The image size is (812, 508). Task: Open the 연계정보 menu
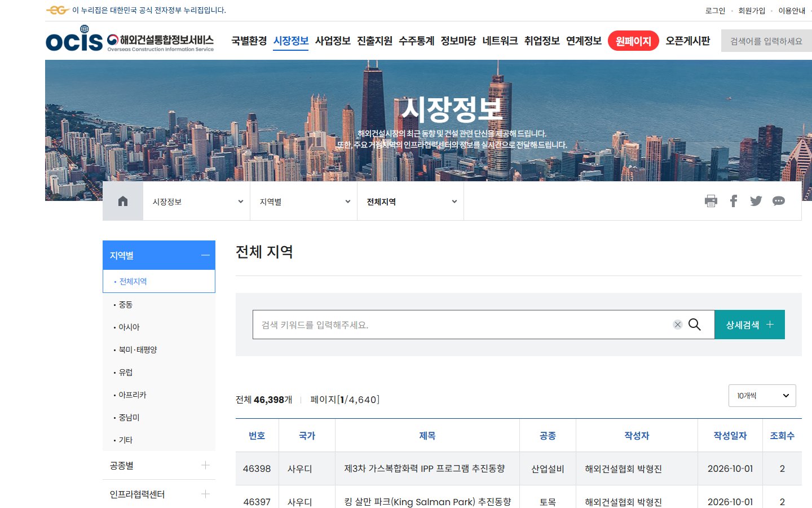584,41
